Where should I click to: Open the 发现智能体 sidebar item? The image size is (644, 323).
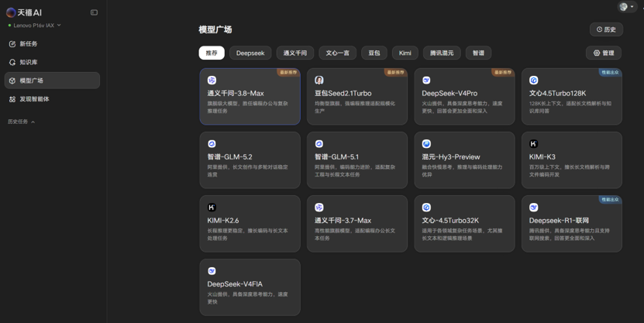click(52, 99)
